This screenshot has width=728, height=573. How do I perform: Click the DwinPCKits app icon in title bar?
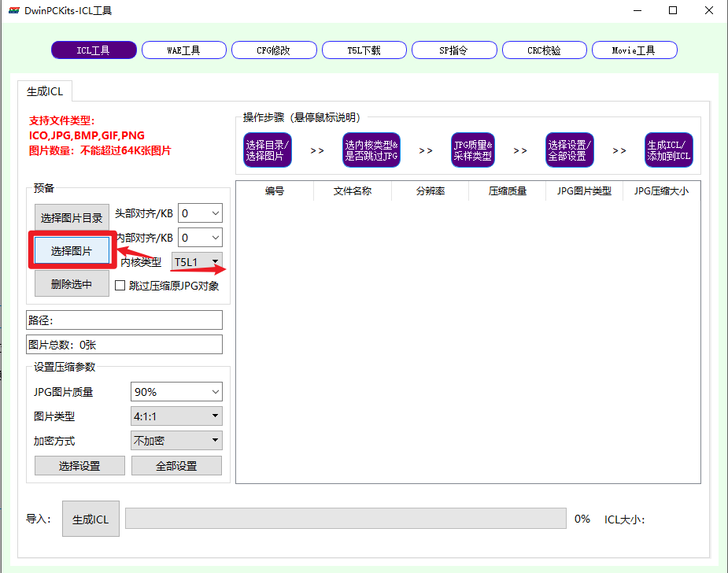point(14,10)
